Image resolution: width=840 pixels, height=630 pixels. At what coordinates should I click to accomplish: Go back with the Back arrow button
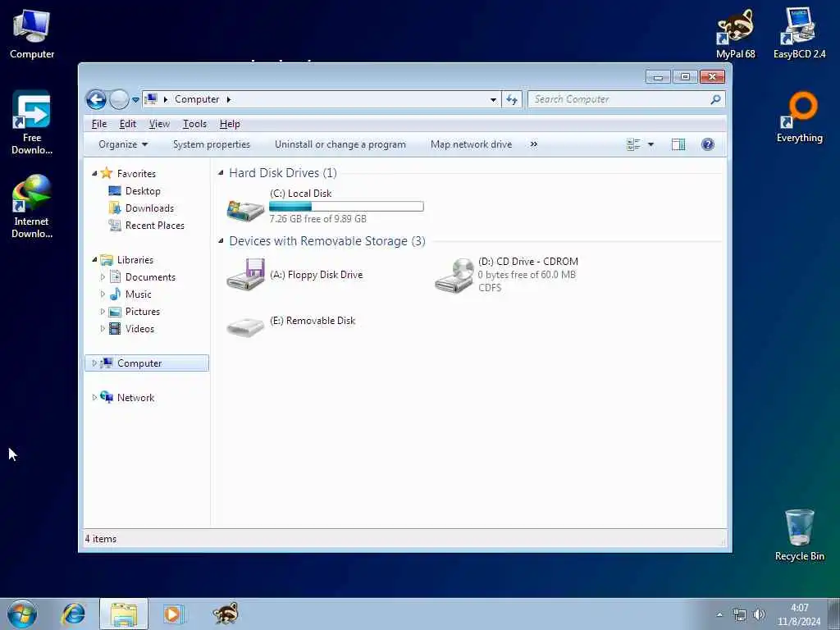(96, 99)
